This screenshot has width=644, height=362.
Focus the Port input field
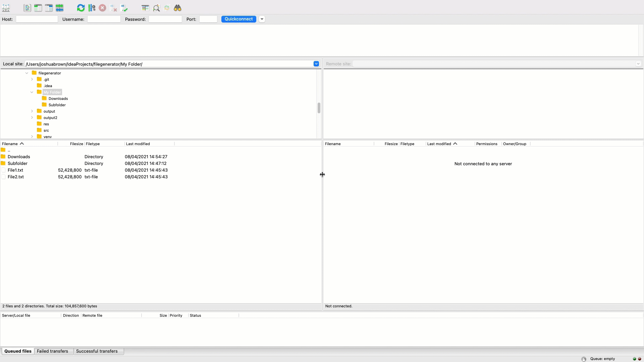pyautogui.click(x=208, y=19)
